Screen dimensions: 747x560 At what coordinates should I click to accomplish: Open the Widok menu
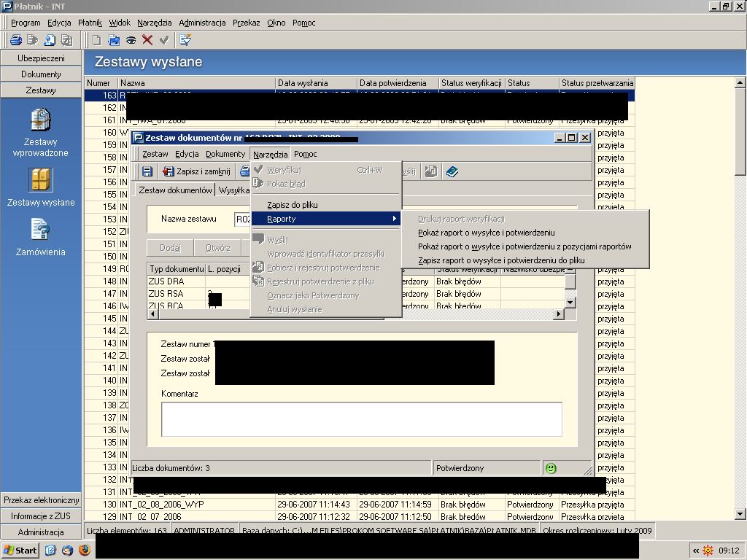[x=120, y=23]
